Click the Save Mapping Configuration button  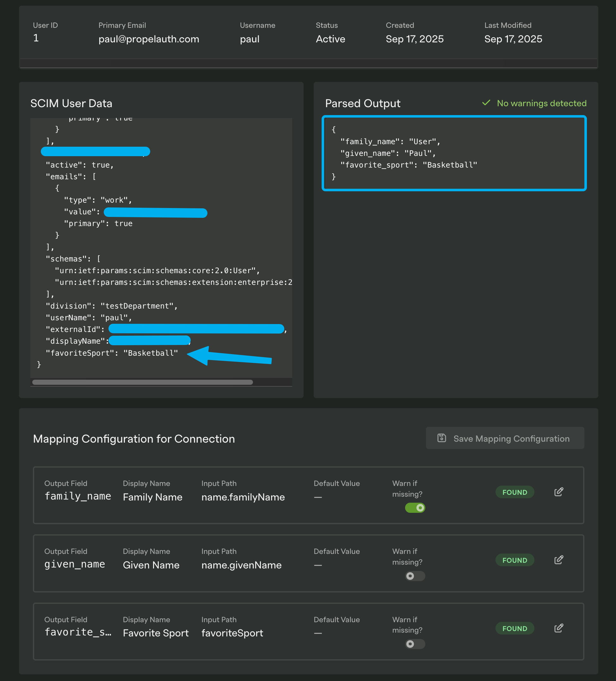click(505, 438)
